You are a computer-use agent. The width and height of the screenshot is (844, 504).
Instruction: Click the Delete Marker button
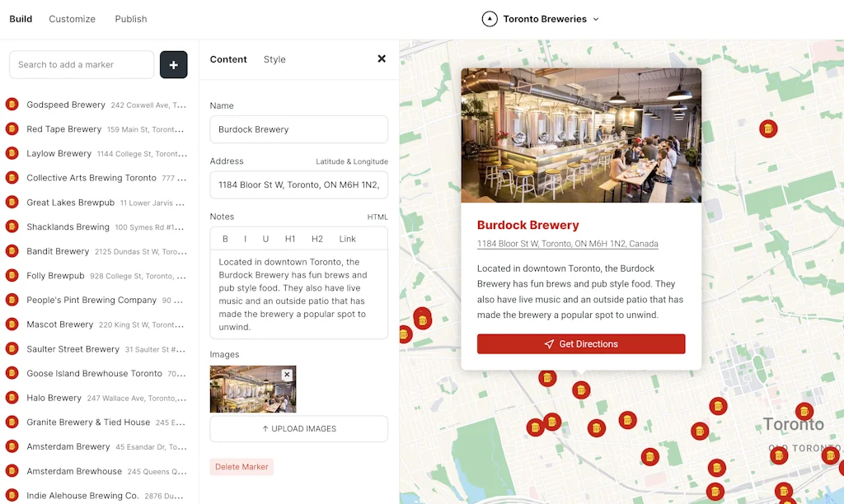coord(241,467)
